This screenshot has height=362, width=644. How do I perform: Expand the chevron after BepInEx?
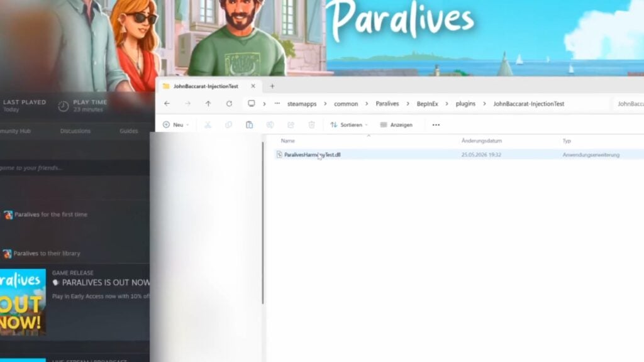pos(447,104)
